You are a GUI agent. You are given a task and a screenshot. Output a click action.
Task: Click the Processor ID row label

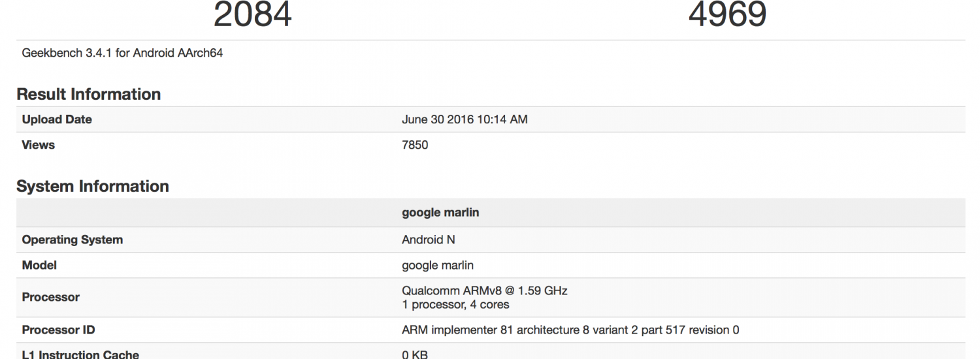click(x=58, y=330)
